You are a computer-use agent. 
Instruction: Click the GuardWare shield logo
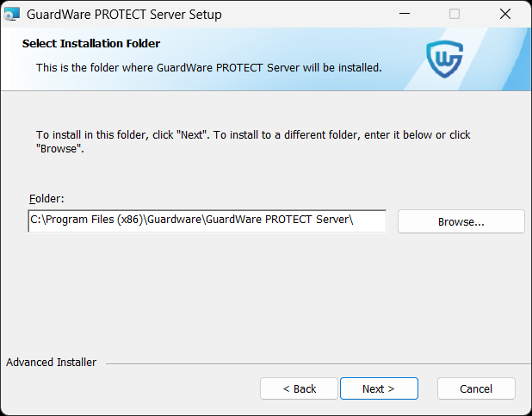pyautogui.click(x=445, y=59)
